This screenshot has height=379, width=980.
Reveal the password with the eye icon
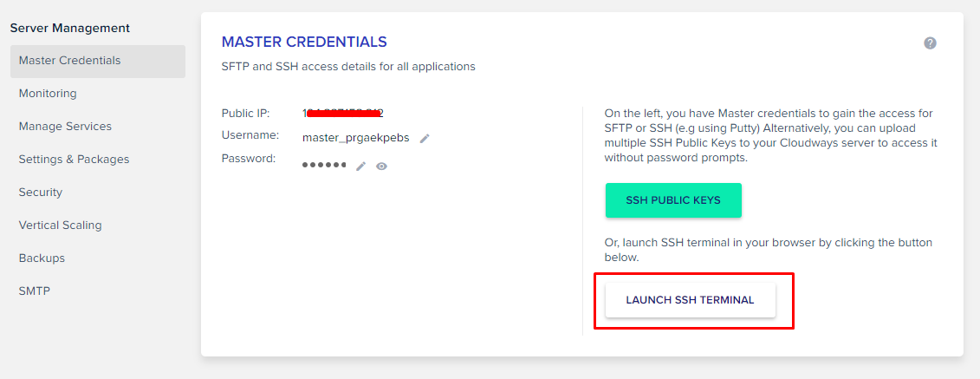click(381, 166)
